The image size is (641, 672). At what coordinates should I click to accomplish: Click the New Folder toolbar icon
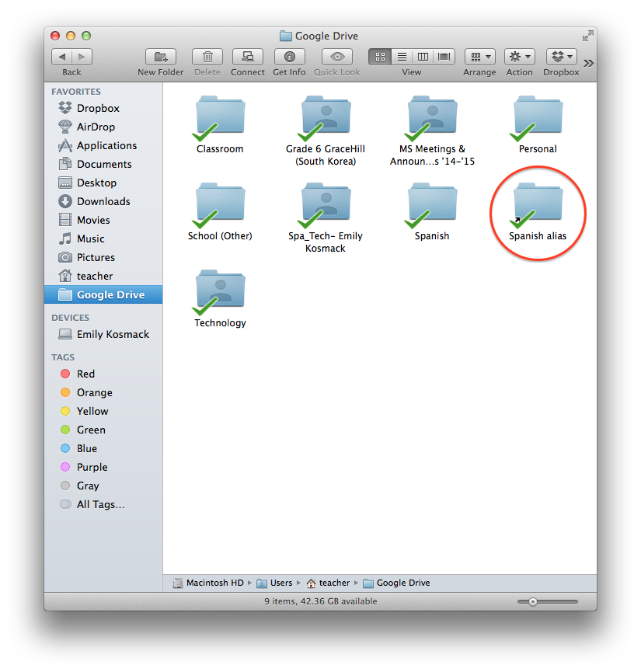pos(161,57)
